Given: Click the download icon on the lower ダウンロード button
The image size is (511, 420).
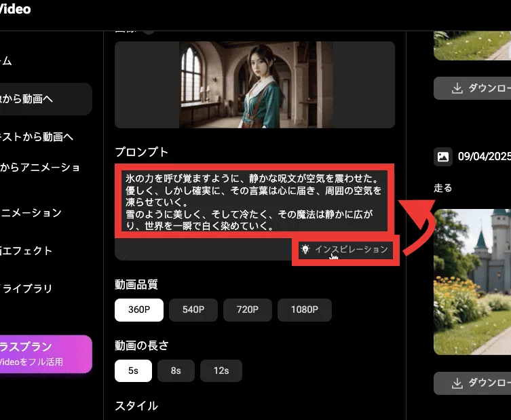Looking at the screenshot, I should tap(457, 383).
